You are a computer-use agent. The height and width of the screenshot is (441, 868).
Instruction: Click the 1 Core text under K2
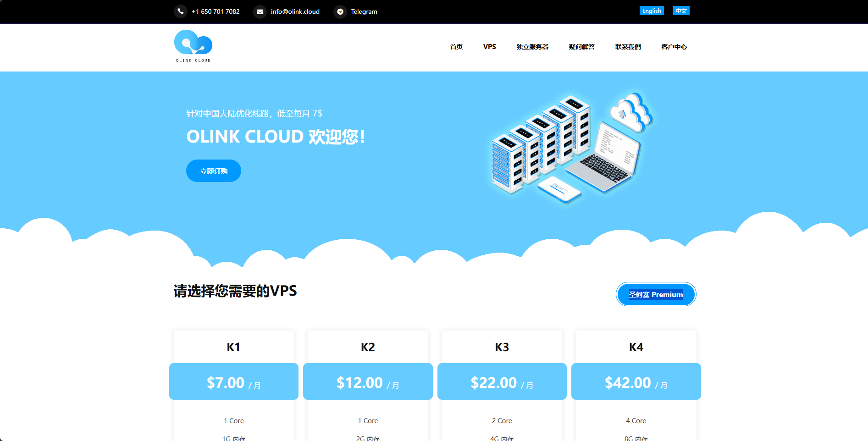click(368, 421)
